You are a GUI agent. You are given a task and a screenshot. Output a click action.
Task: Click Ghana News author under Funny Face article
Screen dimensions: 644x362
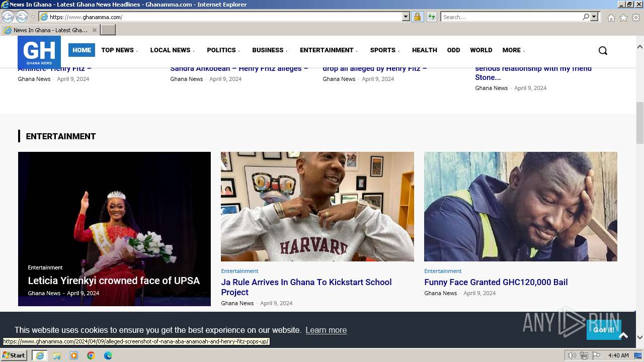pos(440,293)
